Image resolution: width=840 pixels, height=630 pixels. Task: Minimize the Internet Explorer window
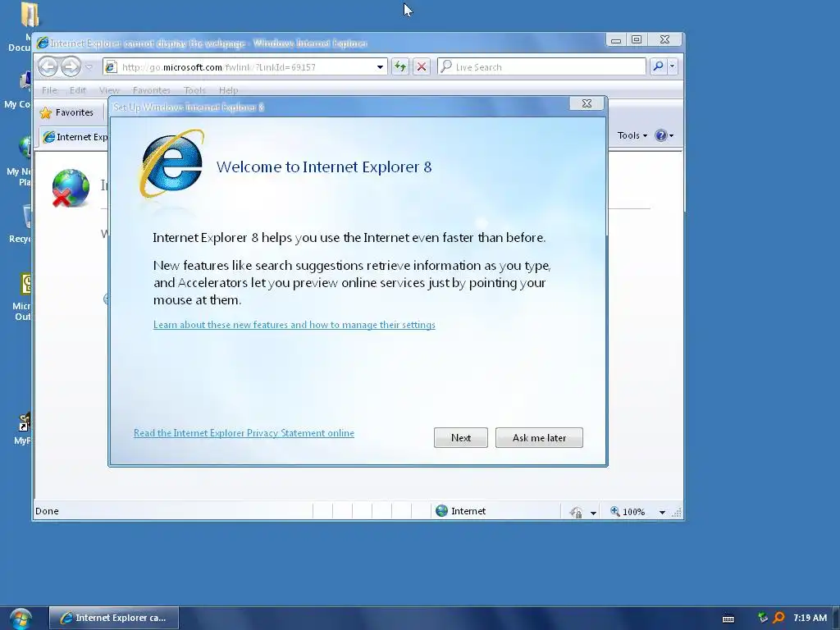click(x=616, y=40)
